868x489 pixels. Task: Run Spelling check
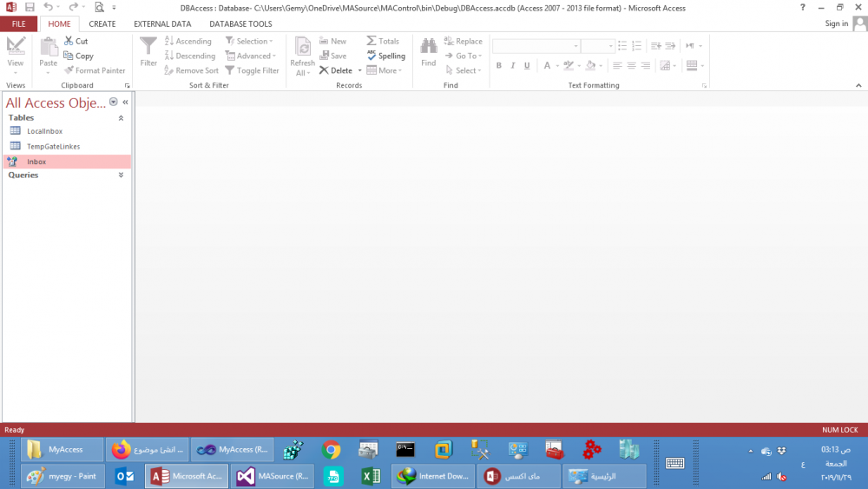[x=386, y=56]
